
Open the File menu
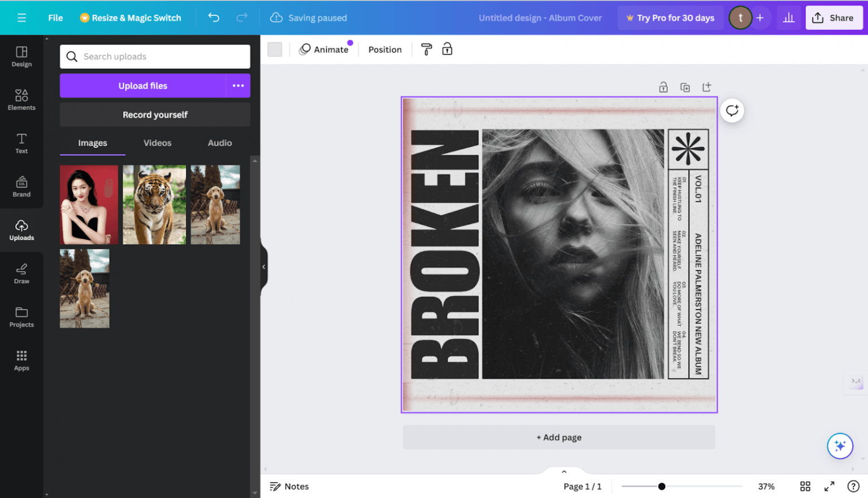[x=55, y=18]
